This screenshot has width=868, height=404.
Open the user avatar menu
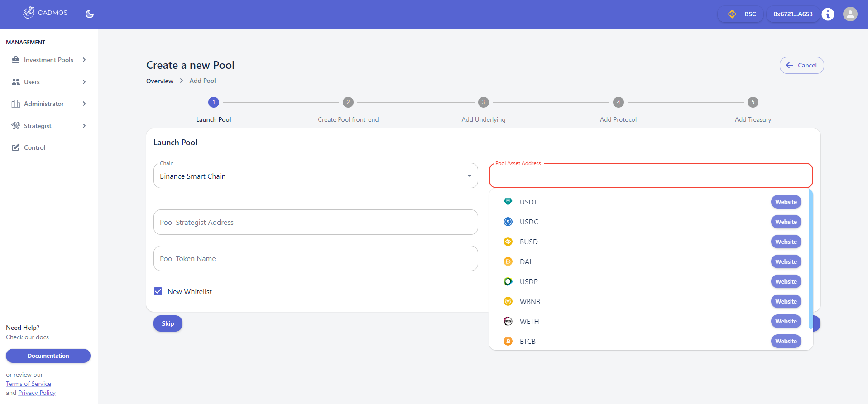coord(850,14)
